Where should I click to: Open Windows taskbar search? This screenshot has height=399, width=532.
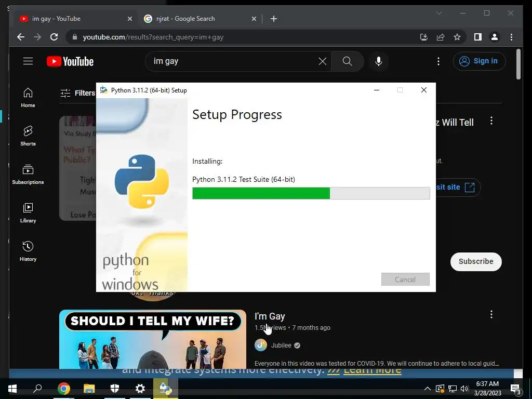point(37,389)
